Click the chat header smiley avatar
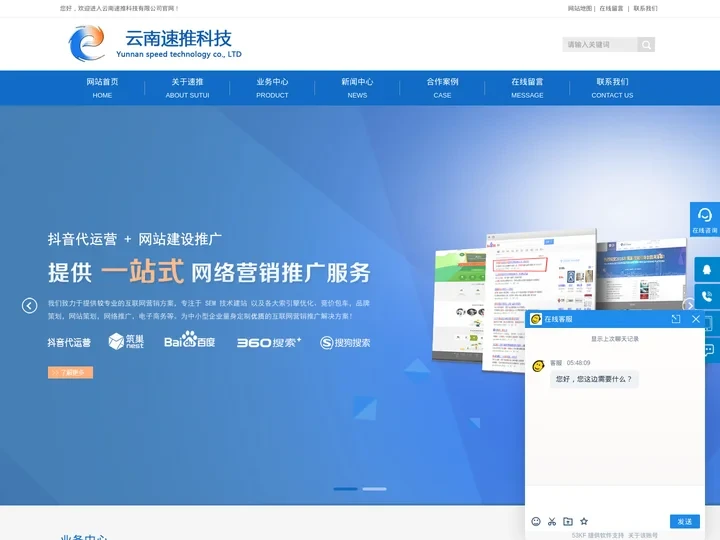The height and width of the screenshot is (540, 720). pyautogui.click(x=535, y=319)
